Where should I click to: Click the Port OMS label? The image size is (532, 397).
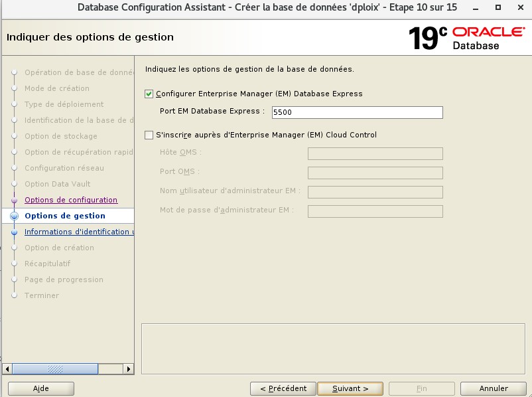click(x=180, y=171)
